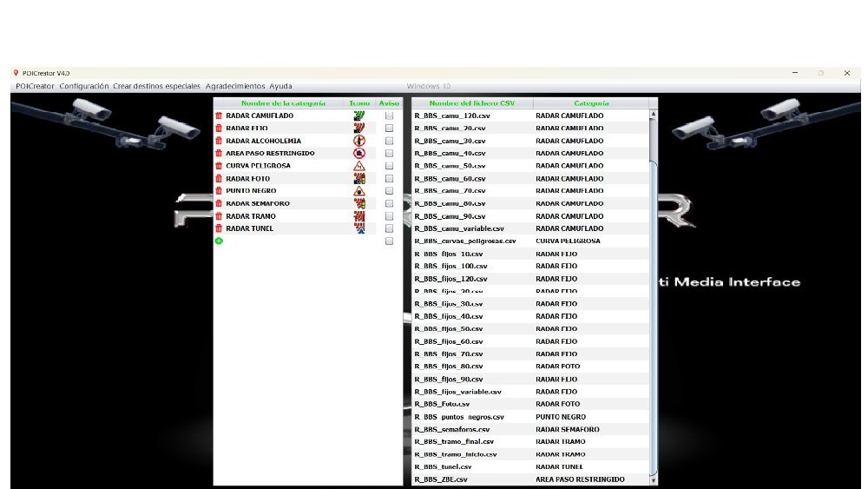Select file R_BBS_tramo_final.csv
This screenshot has width=868, height=489.
(x=454, y=441)
